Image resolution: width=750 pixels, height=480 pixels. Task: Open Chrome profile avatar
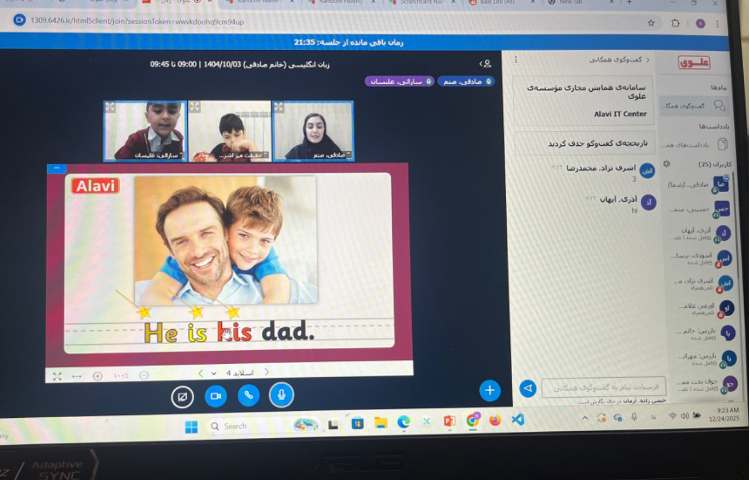click(x=700, y=23)
